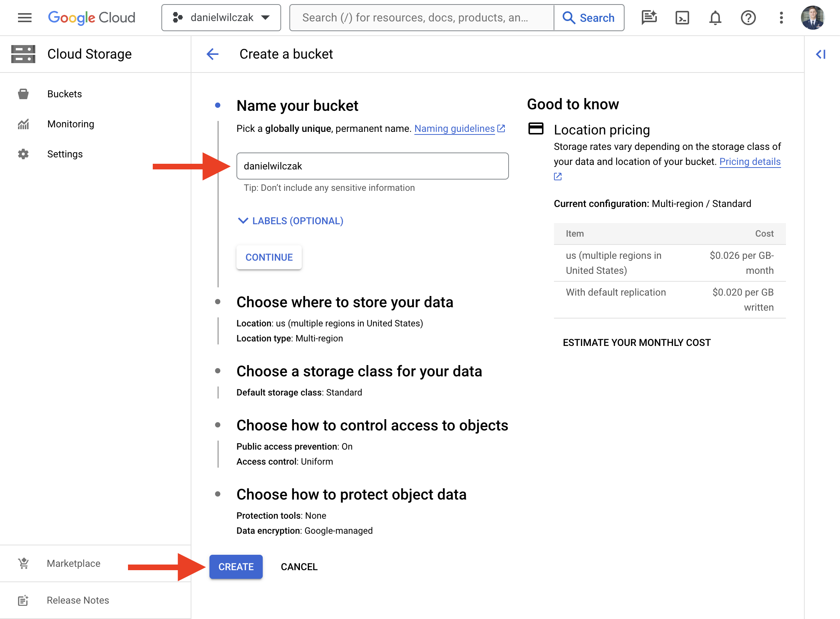Open the help question mark menu
The width and height of the screenshot is (840, 619).
click(748, 18)
